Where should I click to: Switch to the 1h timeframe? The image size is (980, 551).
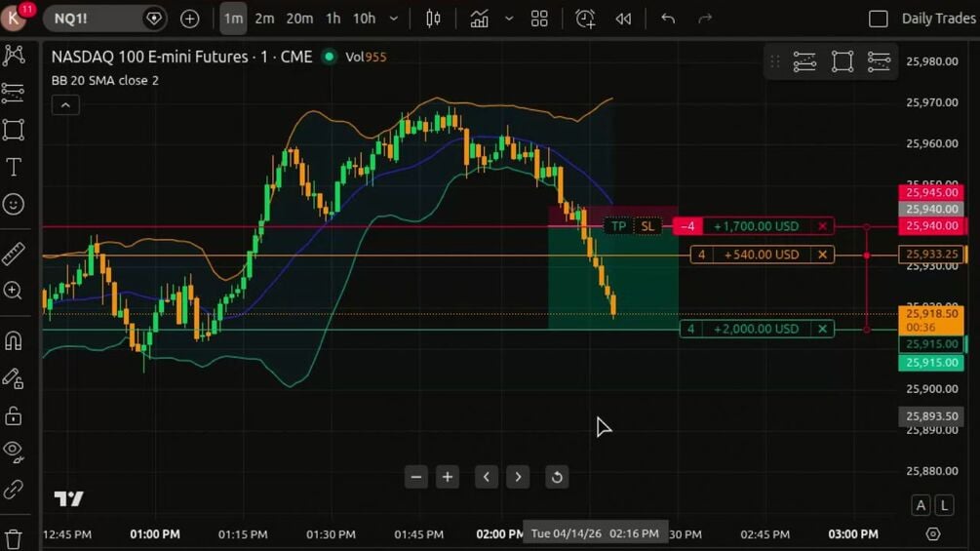coord(333,19)
